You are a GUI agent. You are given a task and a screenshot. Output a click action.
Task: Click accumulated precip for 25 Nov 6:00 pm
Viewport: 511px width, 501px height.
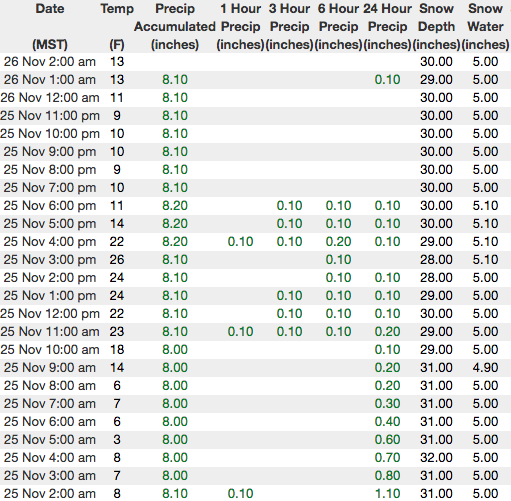pos(175,206)
